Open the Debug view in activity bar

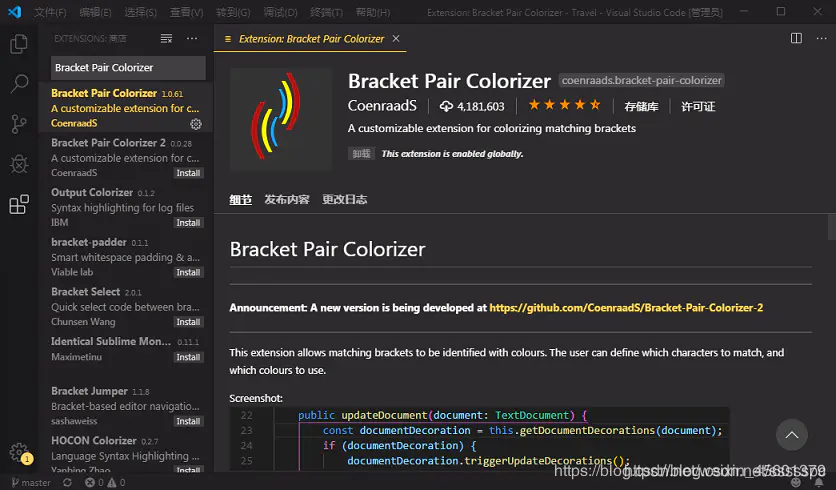pyautogui.click(x=19, y=164)
